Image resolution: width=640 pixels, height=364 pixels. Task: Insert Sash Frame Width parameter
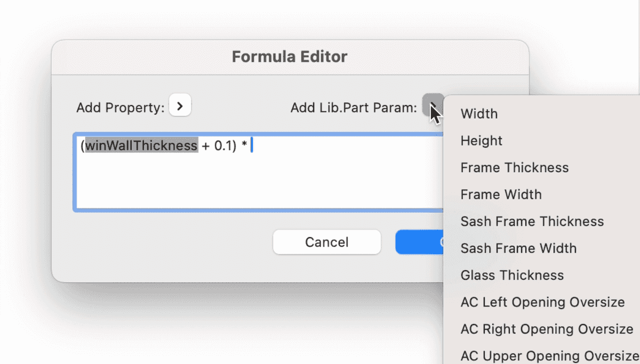(518, 248)
